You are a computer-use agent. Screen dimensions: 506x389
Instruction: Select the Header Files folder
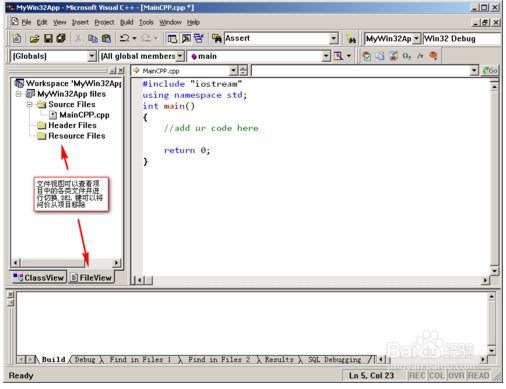click(72, 125)
